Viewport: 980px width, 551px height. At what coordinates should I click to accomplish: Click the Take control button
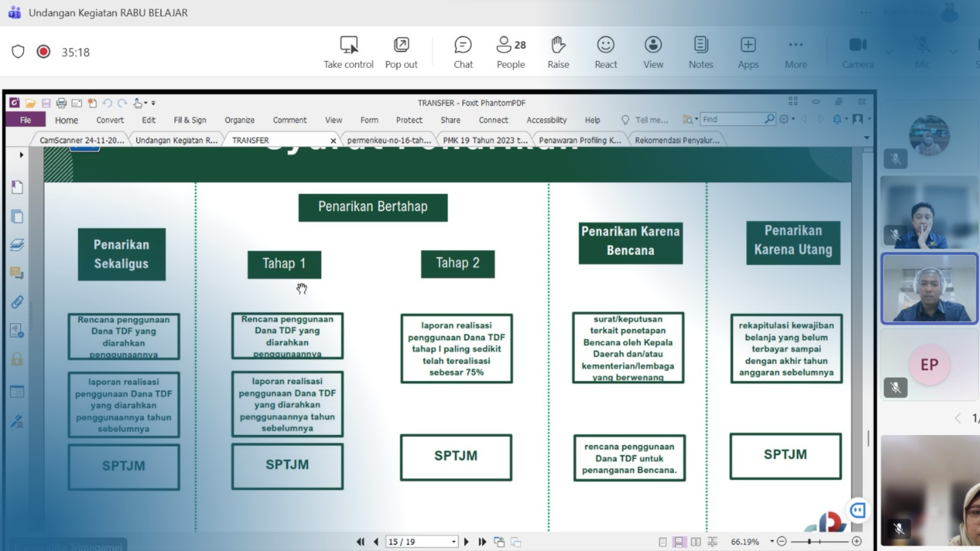click(349, 52)
